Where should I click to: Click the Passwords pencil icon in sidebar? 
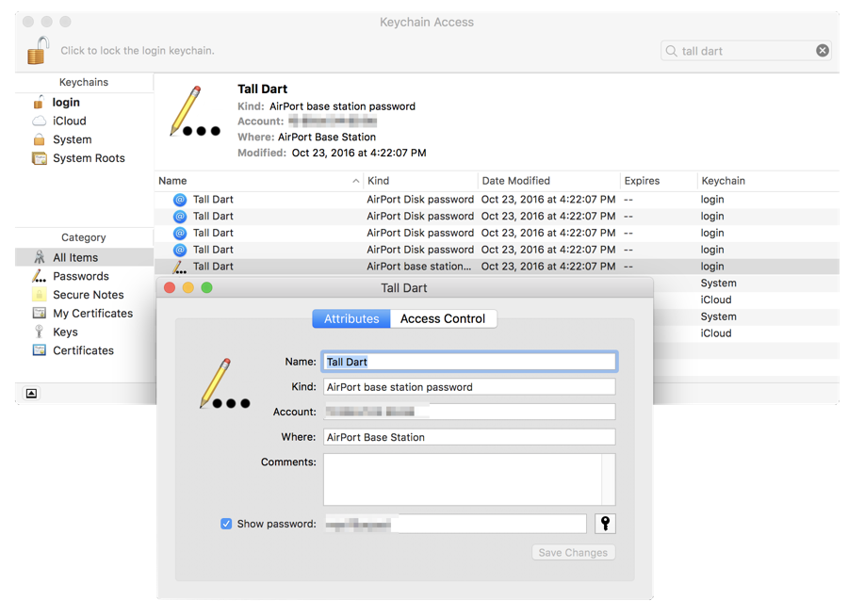39,276
